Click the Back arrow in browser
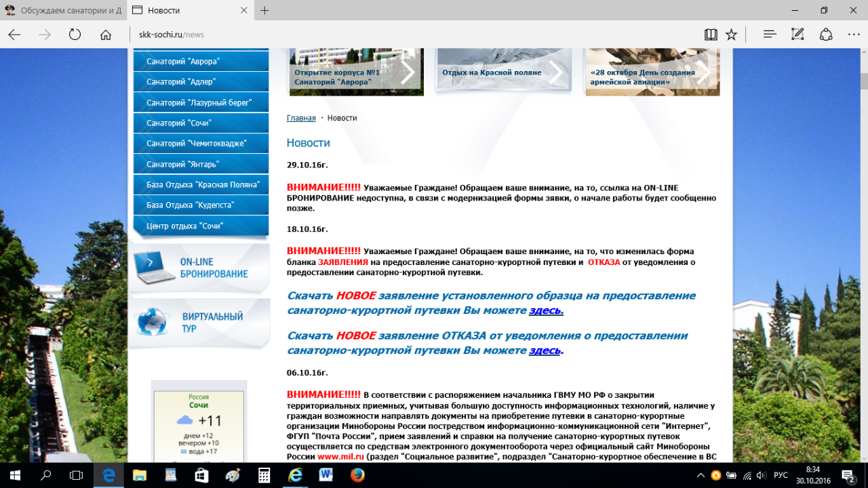Image resolution: width=868 pixels, height=488 pixels. [x=14, y=35]
